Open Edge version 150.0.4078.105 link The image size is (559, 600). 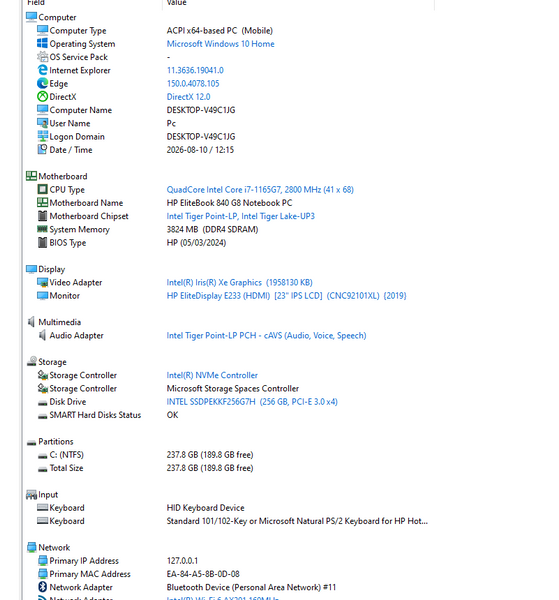193,83
